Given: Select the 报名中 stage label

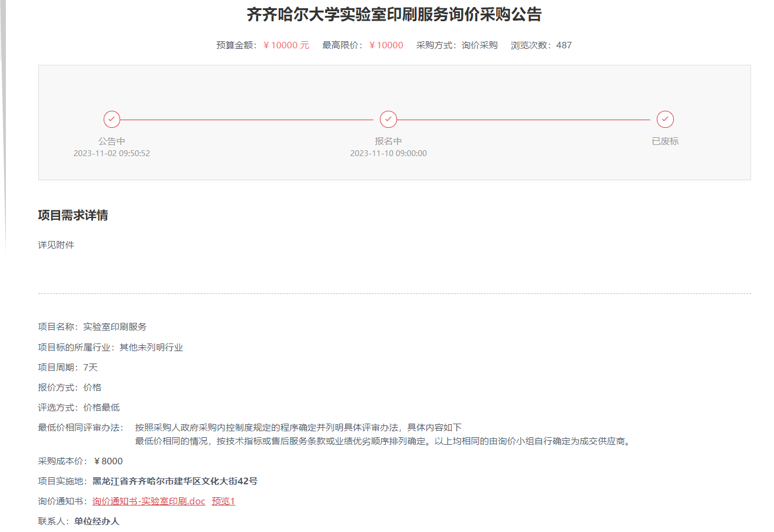Looking at the screenshot, I should (388, 141).
